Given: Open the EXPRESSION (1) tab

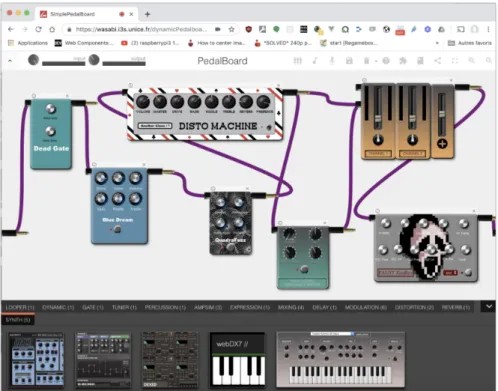Looking at the screenshot, I should [x=250, y=307].
